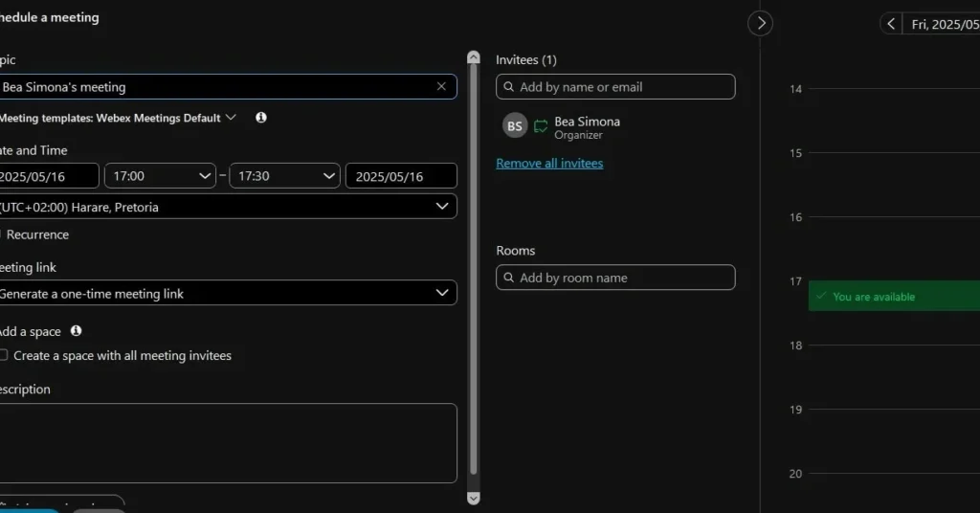Click the end date field 2025/05/16

[401, 176]
